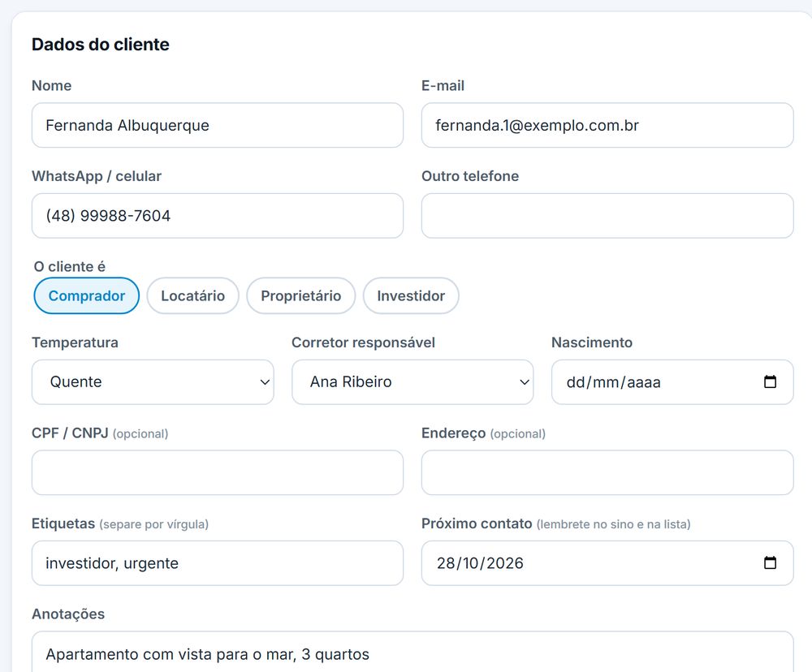812x672 pixels.
Task: Click the 'O cliente é' label
Action: 69,267
